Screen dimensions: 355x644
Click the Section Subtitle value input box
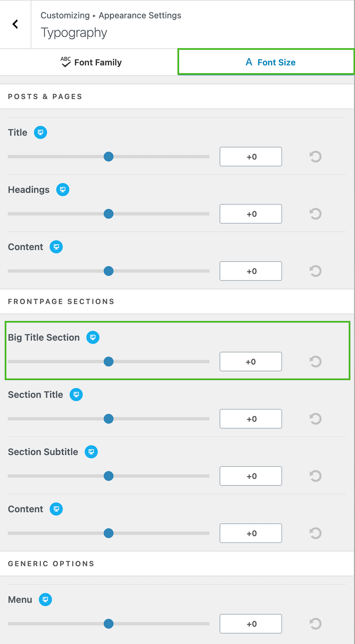pyautogui.click(x=251, y=476)
